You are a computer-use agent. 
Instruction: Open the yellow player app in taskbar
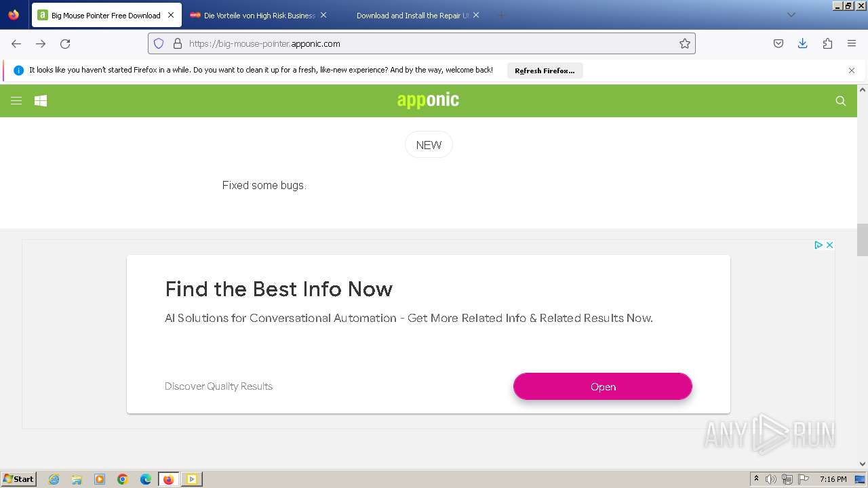coord(192,479)
